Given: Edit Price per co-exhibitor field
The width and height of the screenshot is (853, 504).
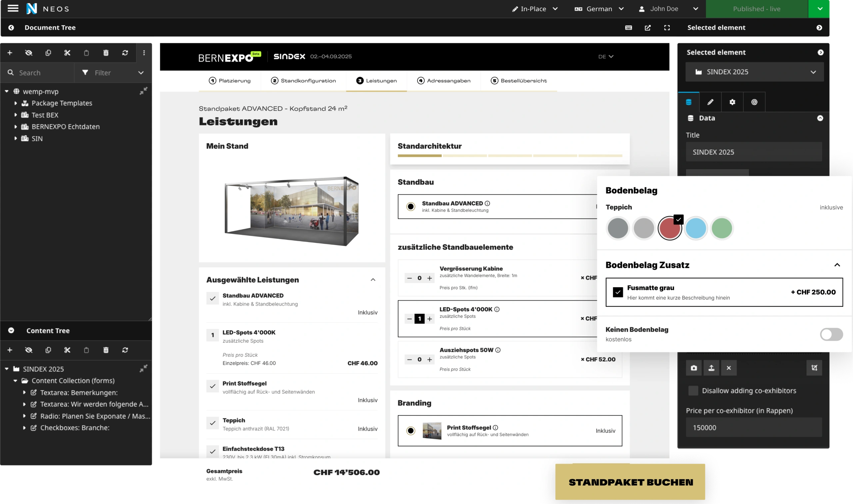Looking at the screenshot, I should pos(754,427).
